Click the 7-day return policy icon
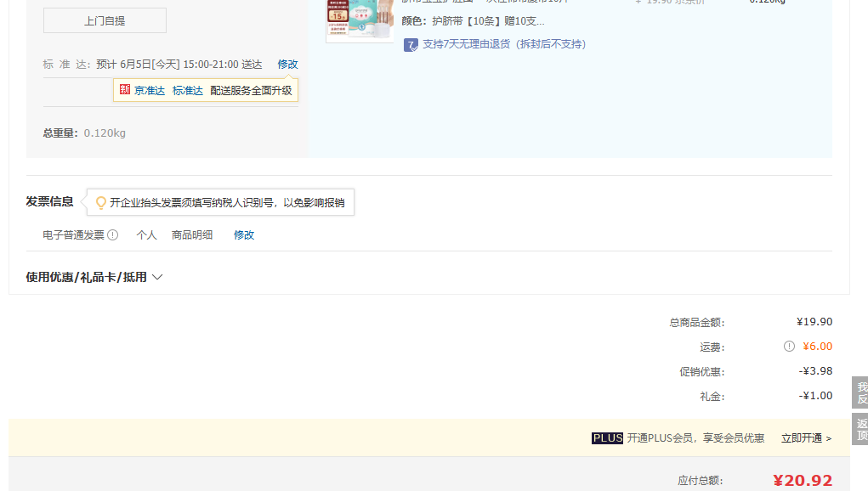Viewport: 868px width, 491px height. (411, 45)
